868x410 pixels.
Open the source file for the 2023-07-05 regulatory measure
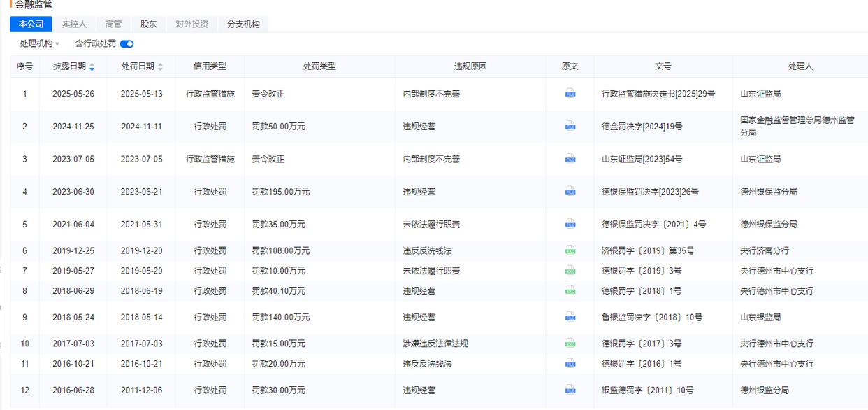(570, 159)
